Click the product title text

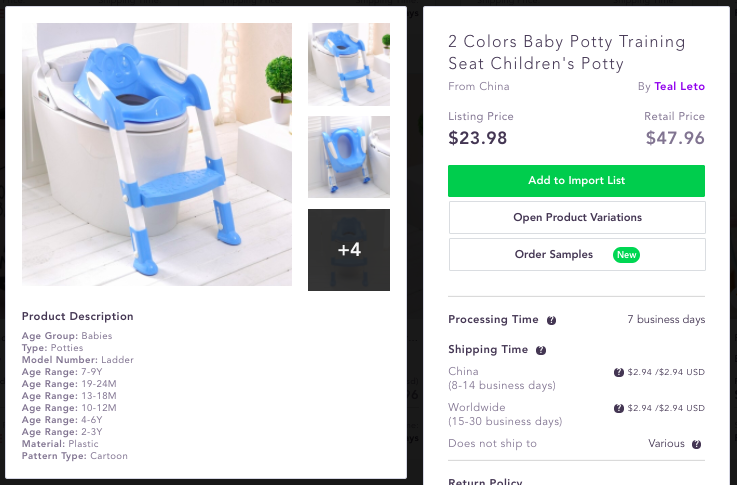(566, 53)
